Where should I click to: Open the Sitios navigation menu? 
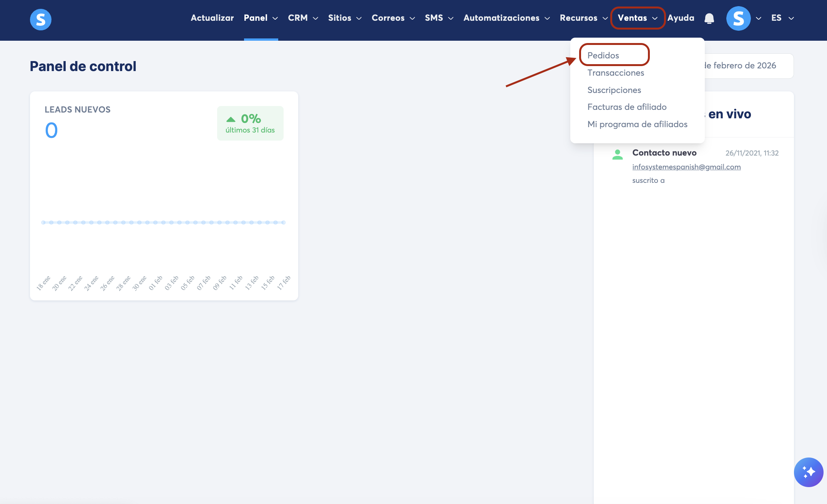tap(345, 18)
